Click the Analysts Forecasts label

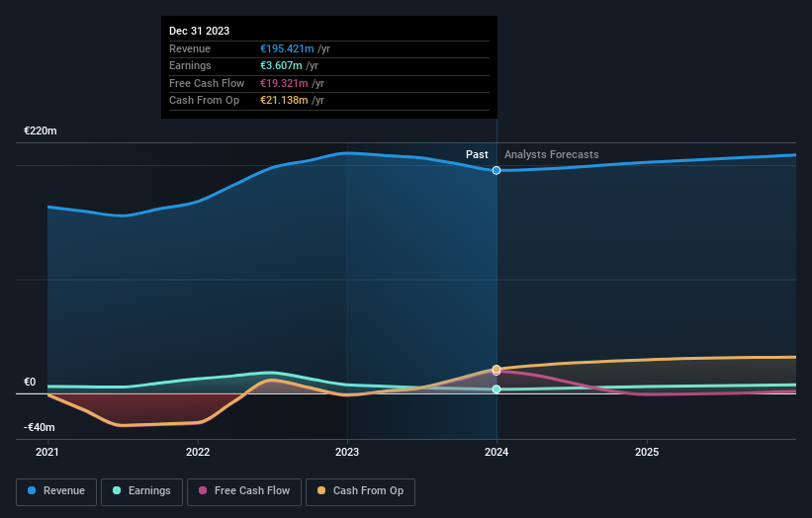click(x=552, y=155)
